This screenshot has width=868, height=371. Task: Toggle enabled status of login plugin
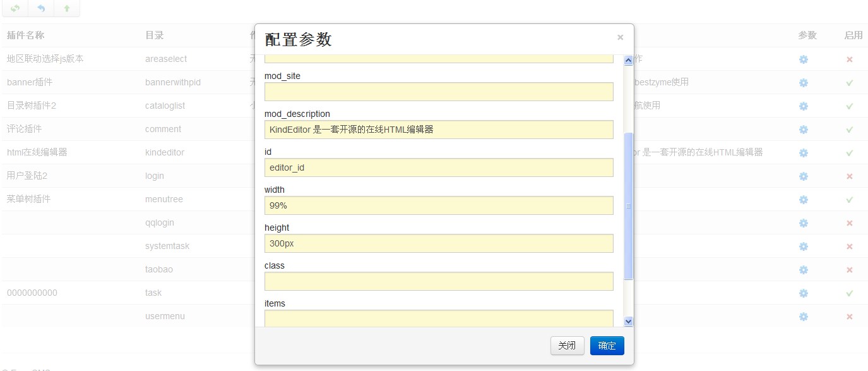pyautogui.click(x=849, y=176)
